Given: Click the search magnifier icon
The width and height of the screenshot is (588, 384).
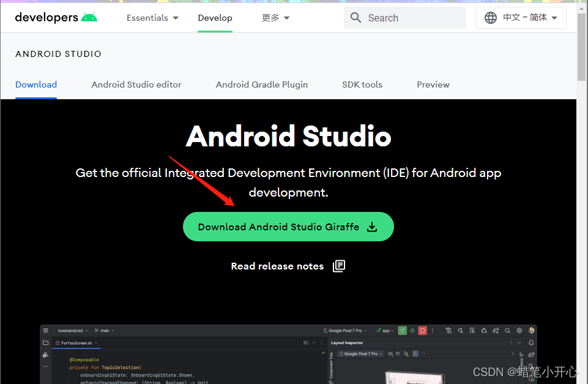Looking at the screenshot, I should 355,18.
